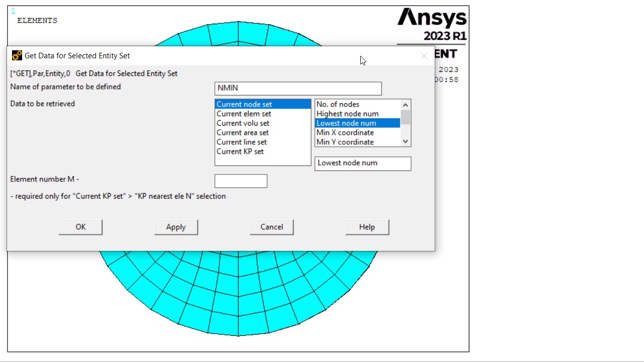Viewport: 644px width, 362px height.
Task: Choose No. of nodes item
Action: point(358,104)
